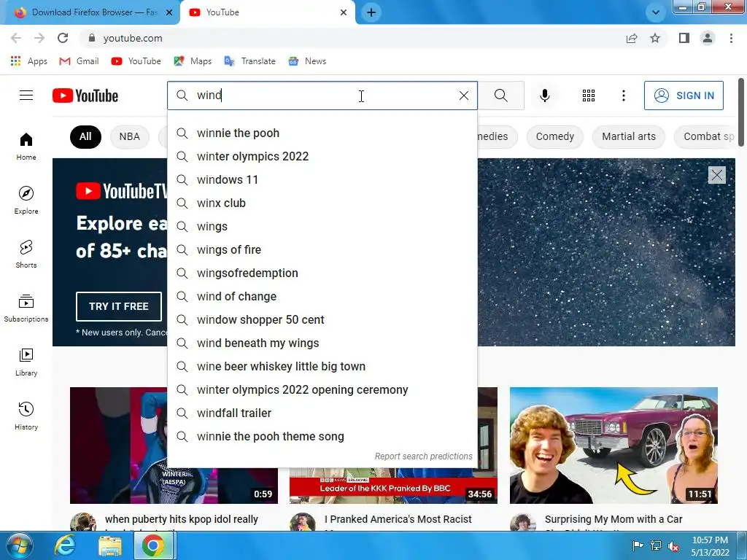Open the YouTube apps grid icon
This screenshot has width=747, height=560.
tap(589, 96)
